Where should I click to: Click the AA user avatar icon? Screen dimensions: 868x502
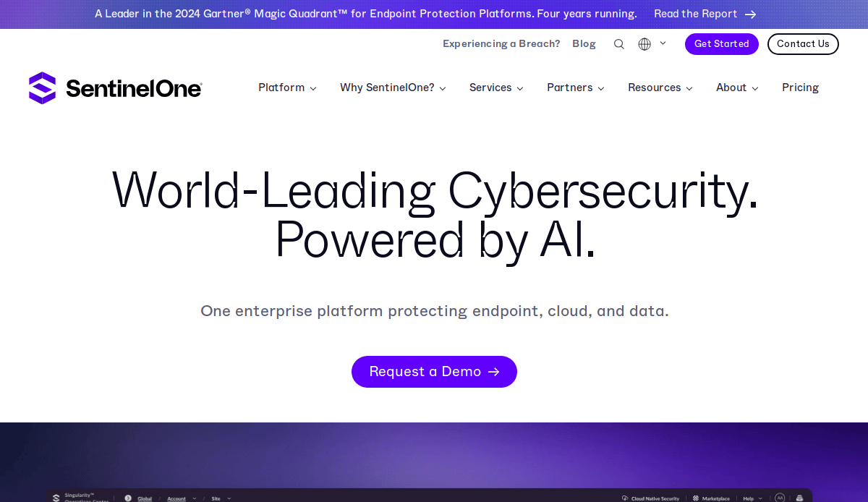click(x=780, y=498)
